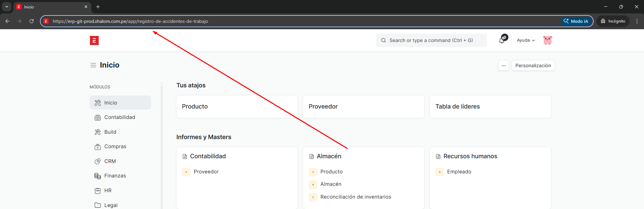Screen dimensions: 644x209
Task: Open the notifications bell
Action: click(502, 40)
